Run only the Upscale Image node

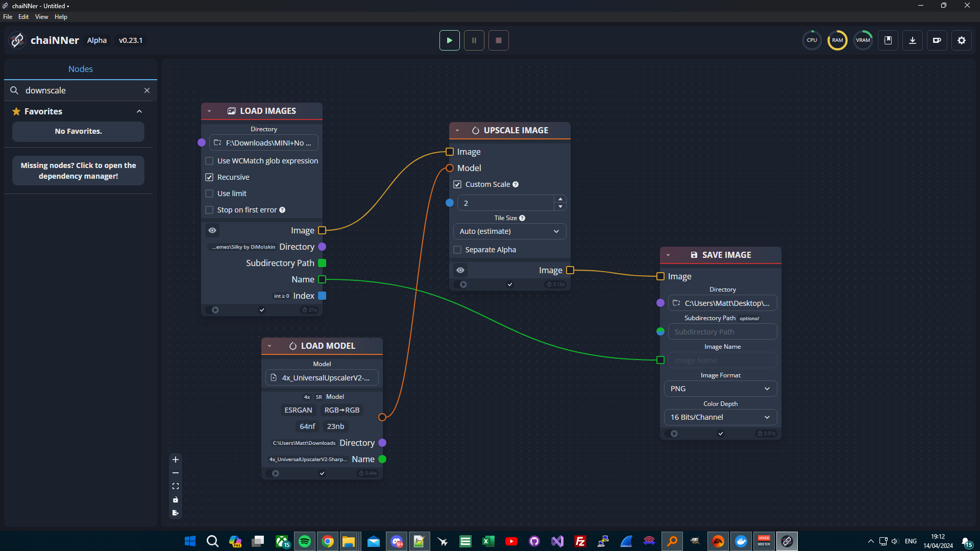click(463, 284)
